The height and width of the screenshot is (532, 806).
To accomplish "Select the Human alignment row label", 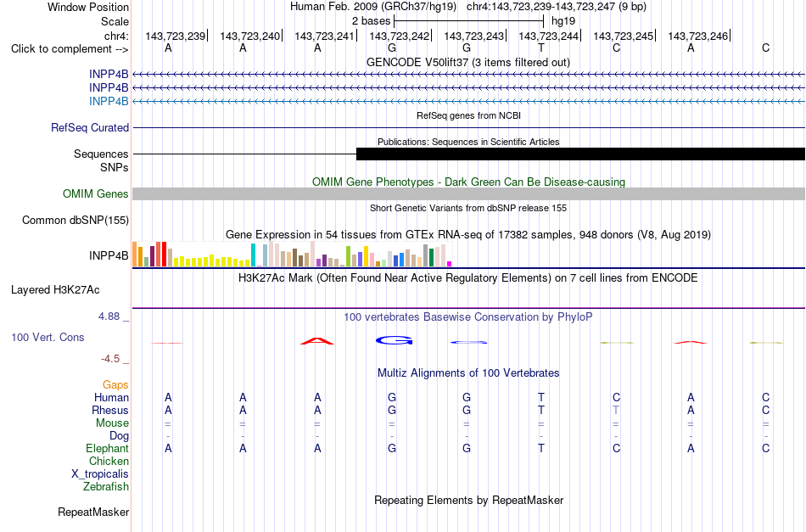I will pyautogui.click(x=111, y=397).
